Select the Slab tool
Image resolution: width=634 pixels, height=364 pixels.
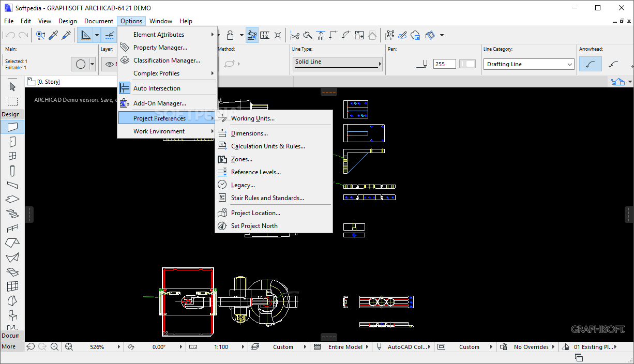12,199
